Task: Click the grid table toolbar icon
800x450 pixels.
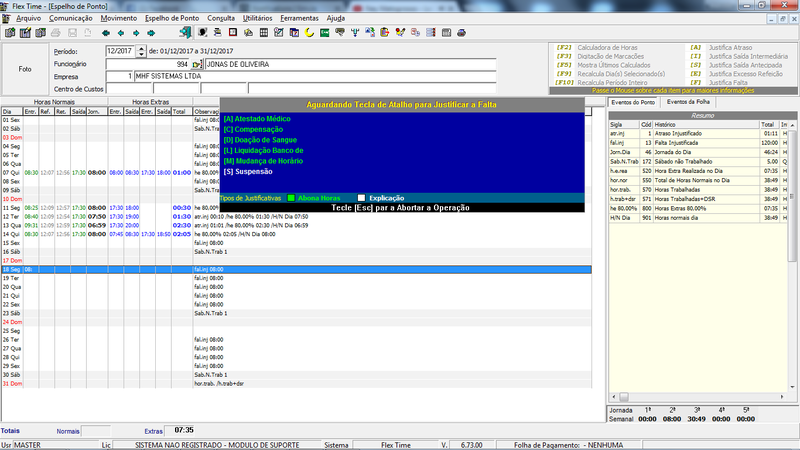Action: click(x=264, y=33)
